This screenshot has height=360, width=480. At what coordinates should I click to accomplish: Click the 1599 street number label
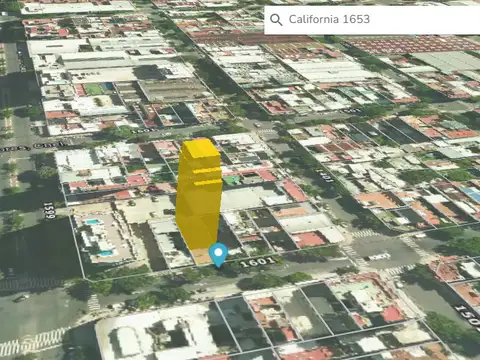[x=49, y=211]
